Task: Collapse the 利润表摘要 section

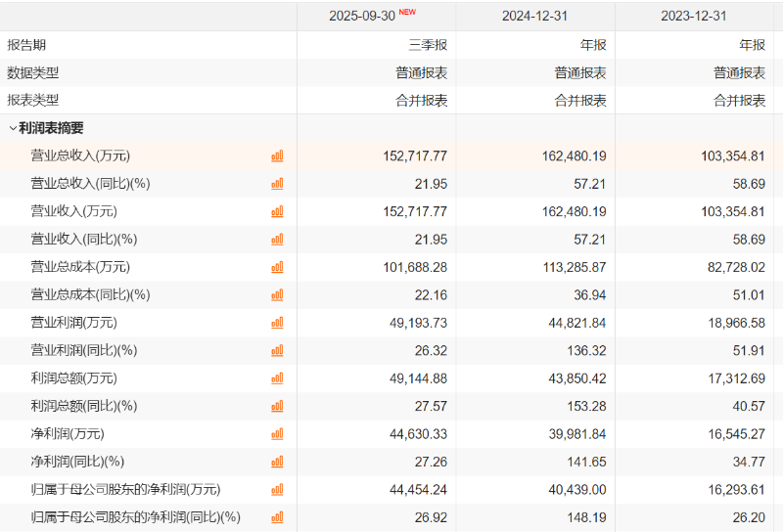Action: point(13,128)
